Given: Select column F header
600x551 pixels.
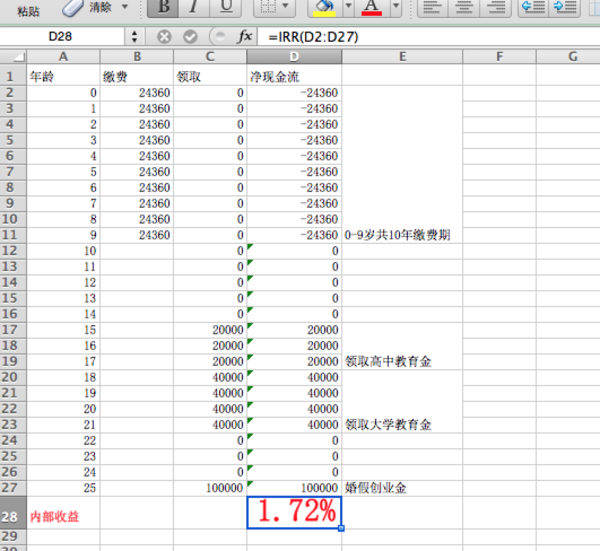Looking at the screenshot, I should point(499,57).
